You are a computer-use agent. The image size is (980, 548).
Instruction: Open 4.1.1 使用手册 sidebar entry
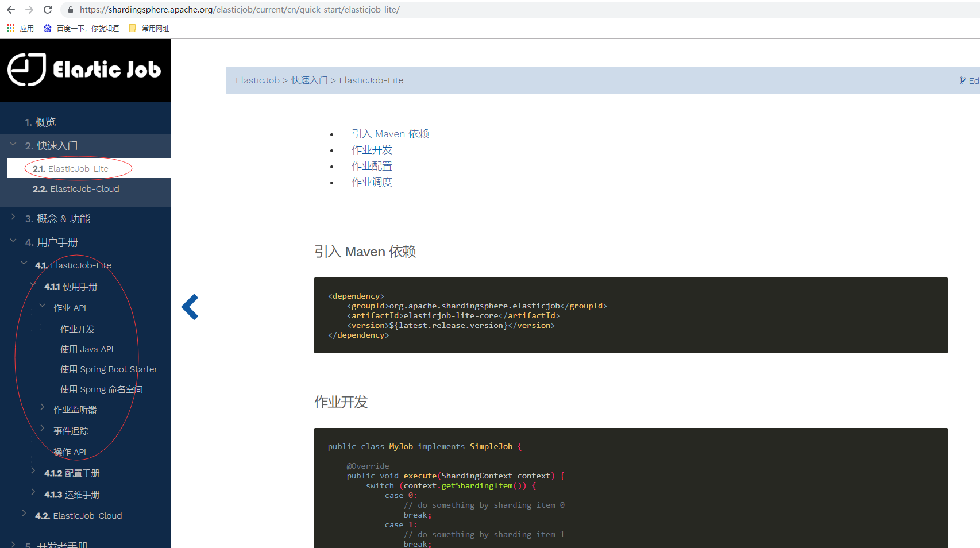point(71,287)
